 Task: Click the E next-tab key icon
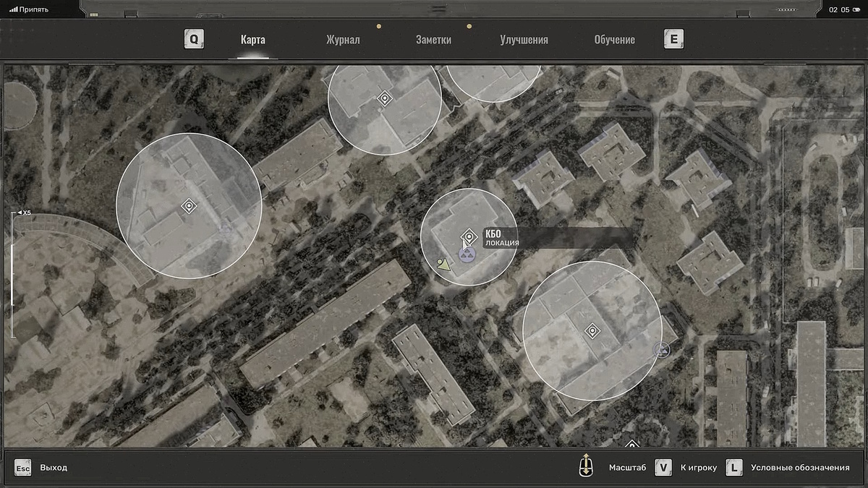tap(674, 39)
